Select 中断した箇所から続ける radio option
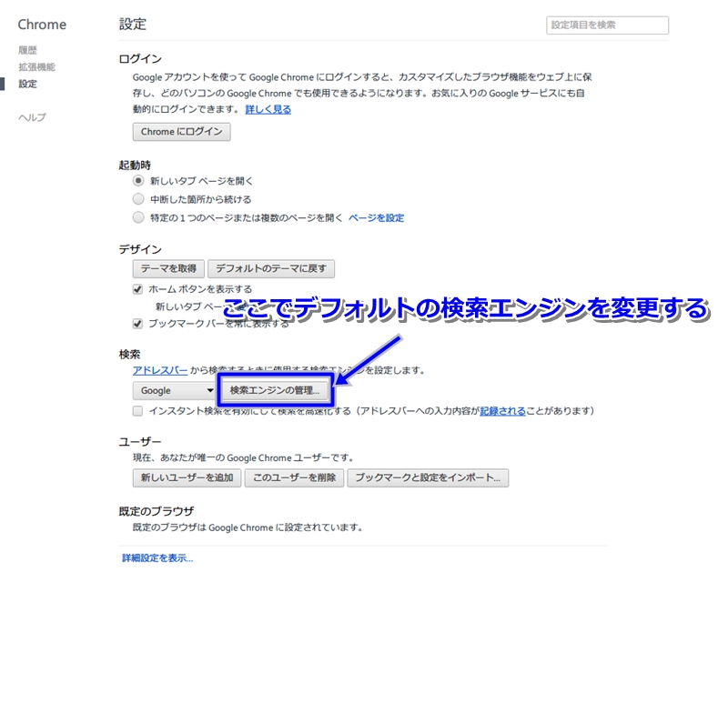The image size is (728, 723). (138, 199)
